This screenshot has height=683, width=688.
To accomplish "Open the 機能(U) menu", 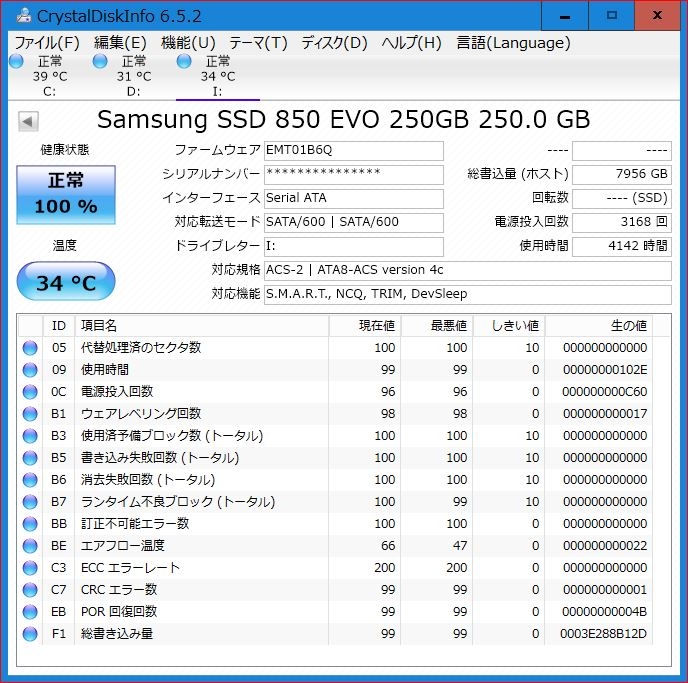I will point(188,43).
